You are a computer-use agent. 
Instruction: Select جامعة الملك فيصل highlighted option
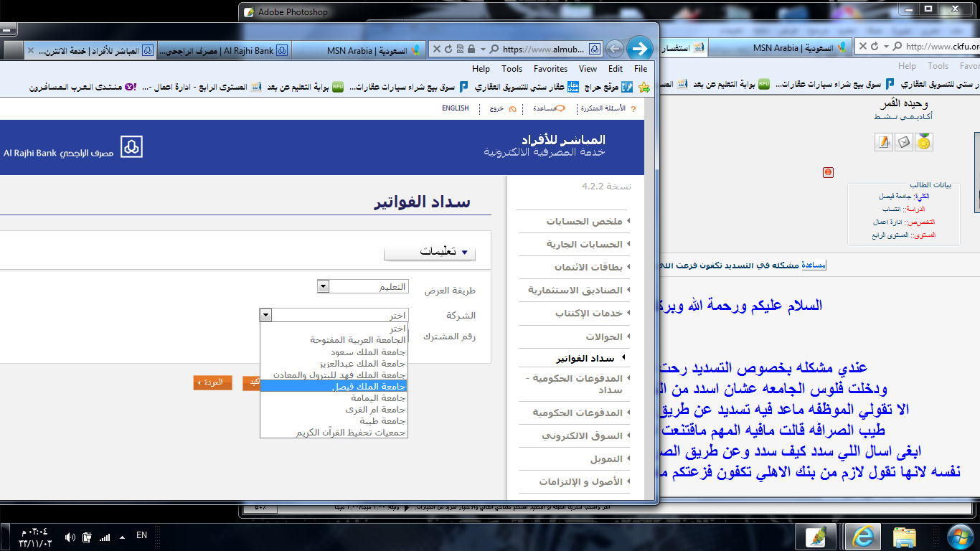pyautogui.click(x=334, y=386)
